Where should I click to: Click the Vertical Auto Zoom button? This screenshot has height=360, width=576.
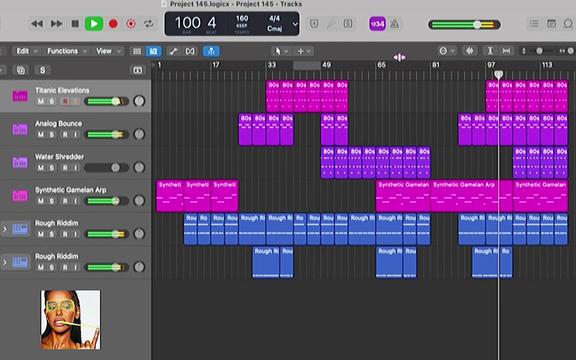[x=490, y=51]
